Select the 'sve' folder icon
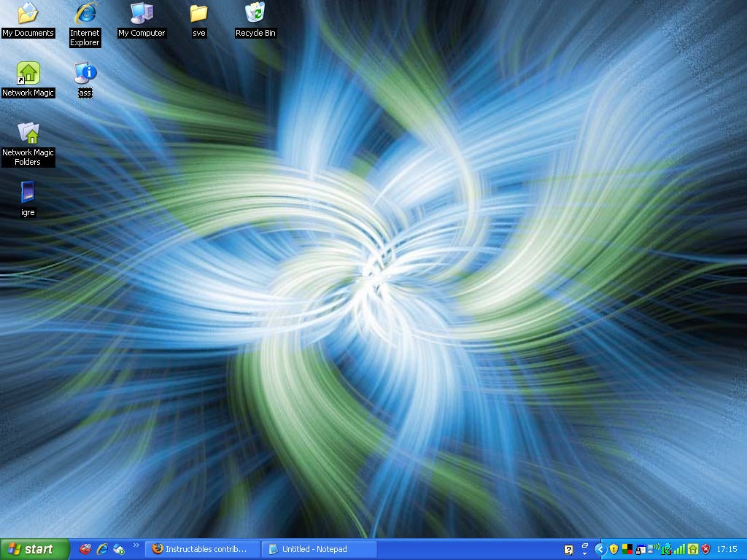Image resolution: width=747 pixels, height=560 pixels. coord(198,20)
